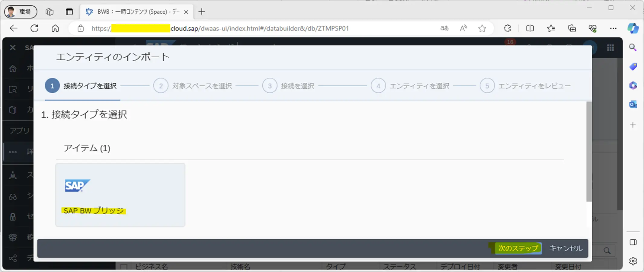Open the SAP home navigation icon

[x=13, y=69]
